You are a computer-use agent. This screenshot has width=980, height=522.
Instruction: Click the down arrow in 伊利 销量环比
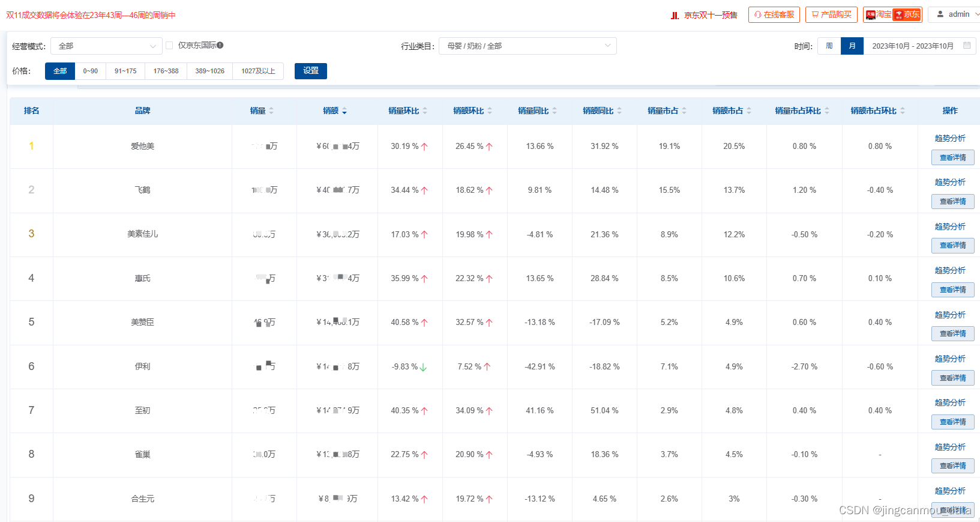tap(423, 367)
